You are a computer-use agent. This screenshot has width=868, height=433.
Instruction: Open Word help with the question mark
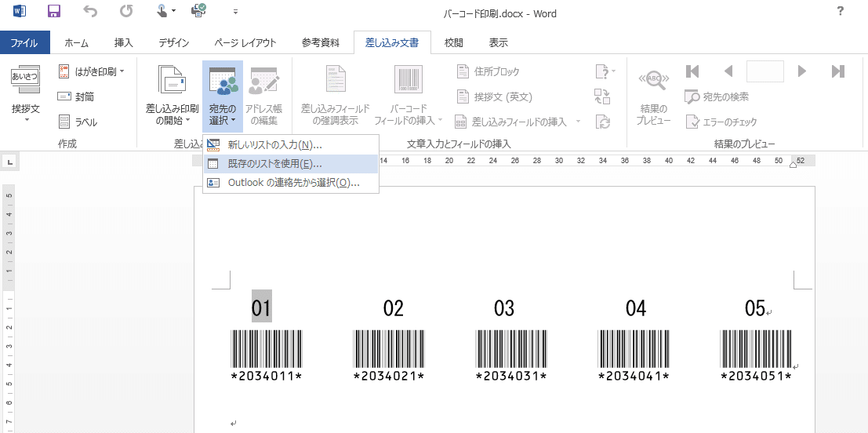(841, 10)
